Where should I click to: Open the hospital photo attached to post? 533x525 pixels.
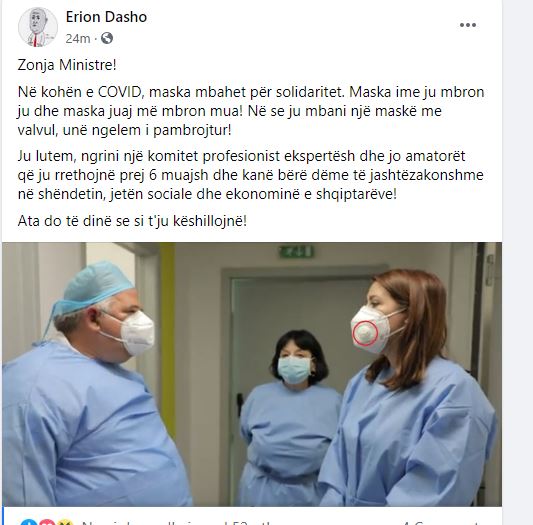252,374
